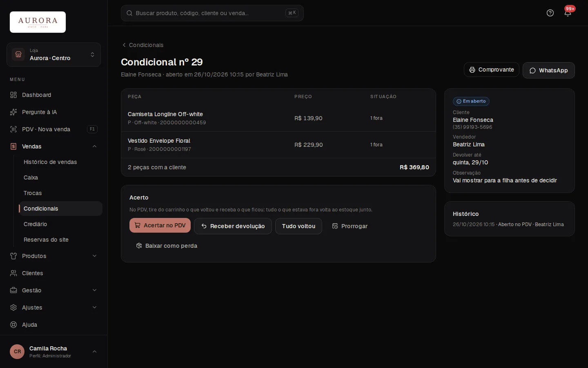Click the Pergunte à IA sparkle icon
The image size is (588, 368).
click(x=13, y=112)
